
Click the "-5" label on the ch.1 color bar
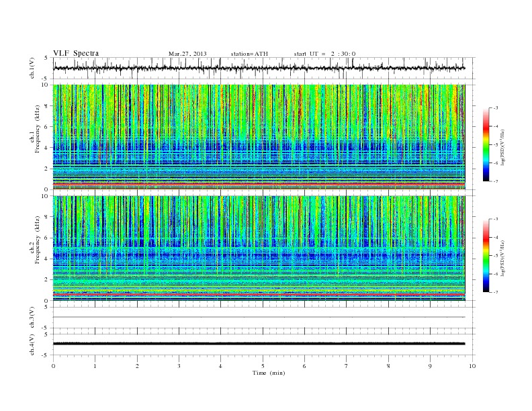point(496,145)
